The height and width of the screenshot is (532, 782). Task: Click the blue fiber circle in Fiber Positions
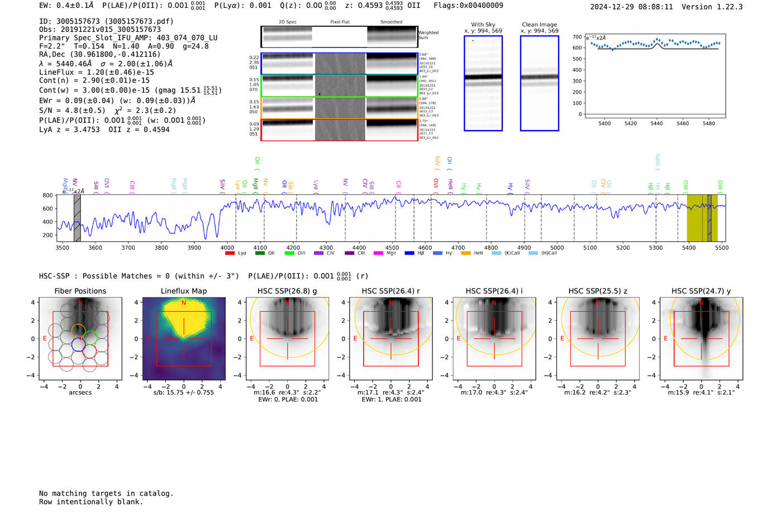coord(78,344)
